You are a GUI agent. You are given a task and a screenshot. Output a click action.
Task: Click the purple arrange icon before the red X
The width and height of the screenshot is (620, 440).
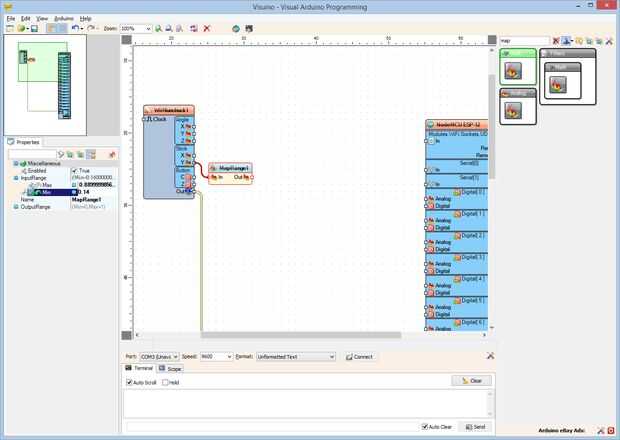tap(193, 28)
